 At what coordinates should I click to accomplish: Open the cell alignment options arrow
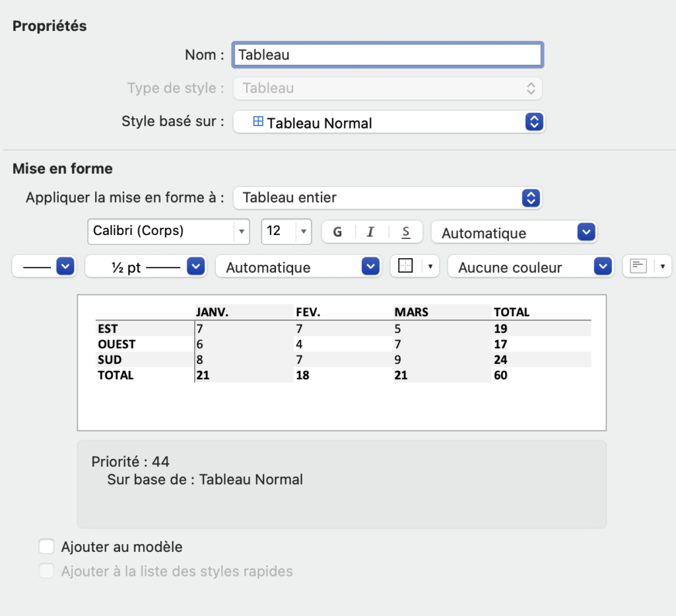coord(663,266)
